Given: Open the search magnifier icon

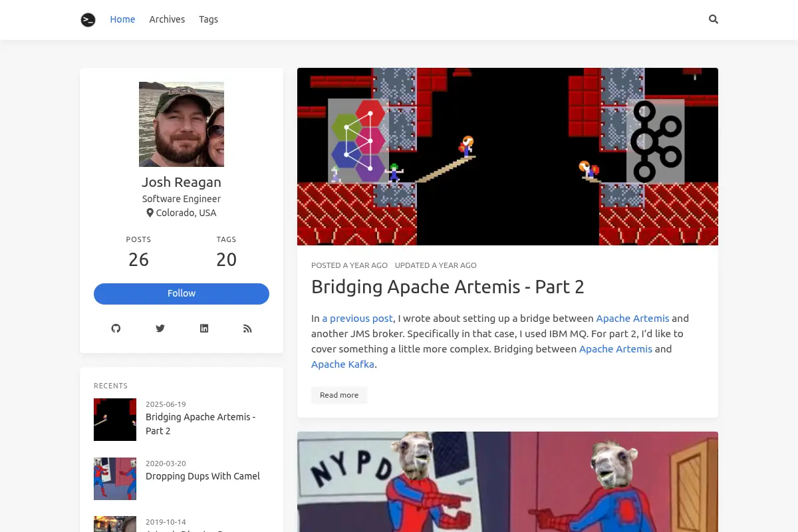Looking at the screenshot, I should [714, 19].
